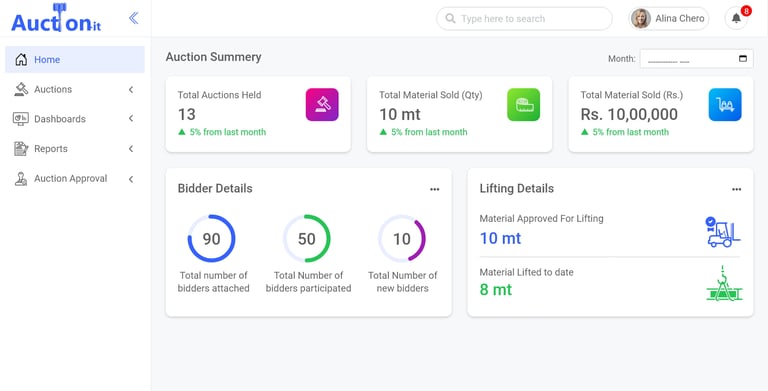Viewport: 768px width, 391px height.
Task: Open Lifting Details three-dot menu
Action: click(736, 190)
